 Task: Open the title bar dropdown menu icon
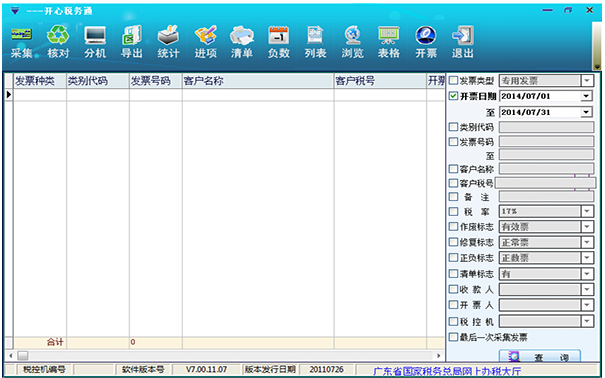(x=15, y=11)
